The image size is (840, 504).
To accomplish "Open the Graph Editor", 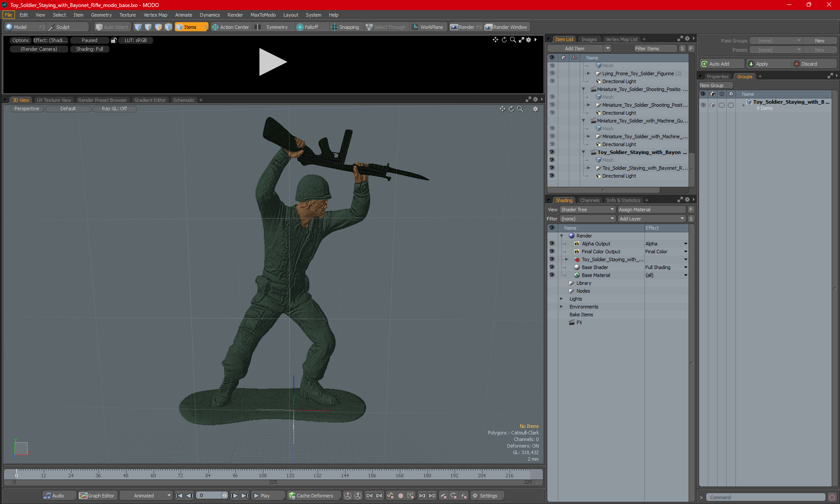I will coord(97,496).
